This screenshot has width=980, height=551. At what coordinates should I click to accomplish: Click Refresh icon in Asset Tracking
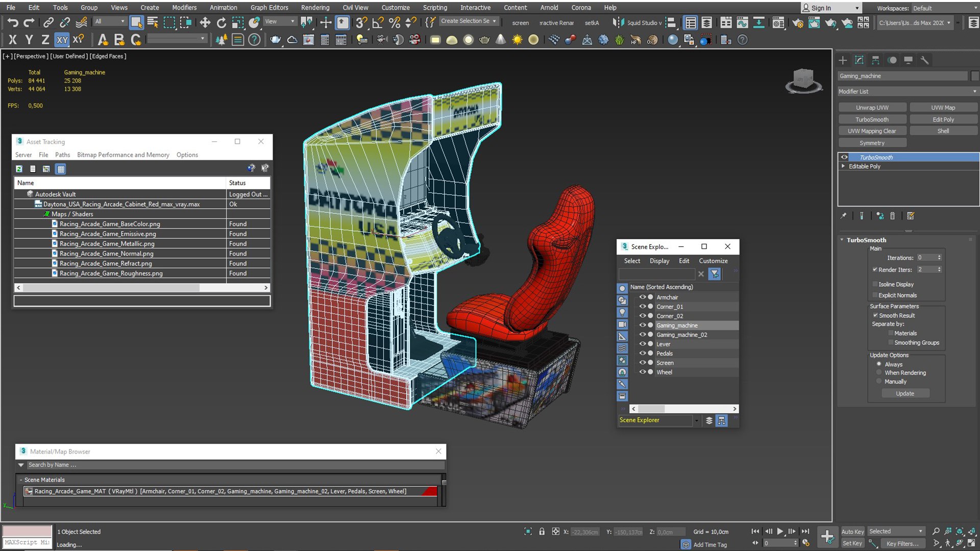click(19, 169)
